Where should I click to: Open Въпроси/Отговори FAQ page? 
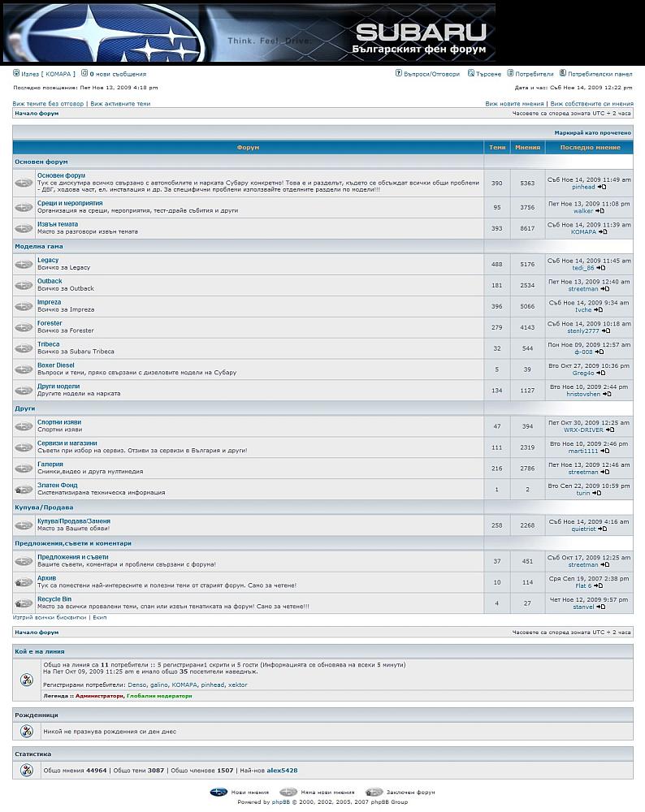(431, 74)
